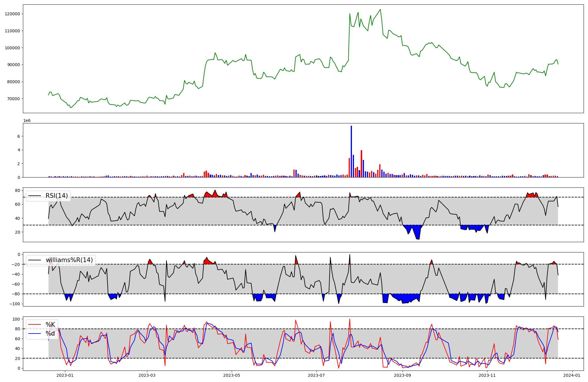Viewport: 588px width, 382px height.
Task: Click the williams%R(14) legend label
Action: click(69, 260)
